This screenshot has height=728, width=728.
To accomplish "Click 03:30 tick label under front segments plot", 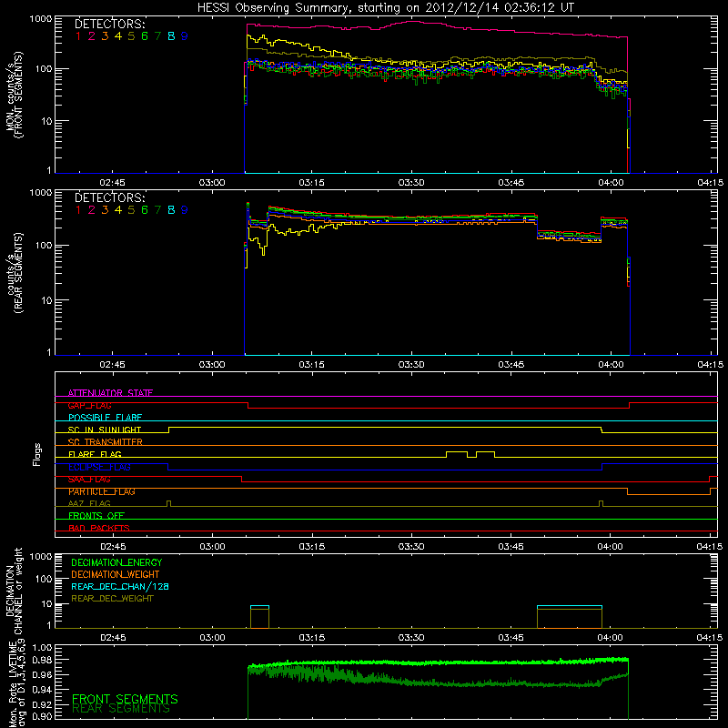I will [411, 183].
